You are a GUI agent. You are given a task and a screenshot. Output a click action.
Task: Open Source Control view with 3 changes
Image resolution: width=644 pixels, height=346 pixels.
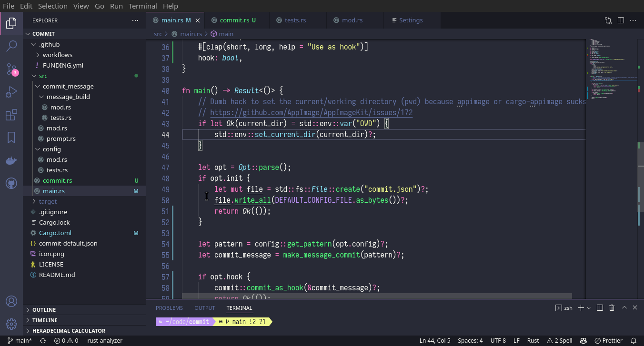[x=11, y=69]
